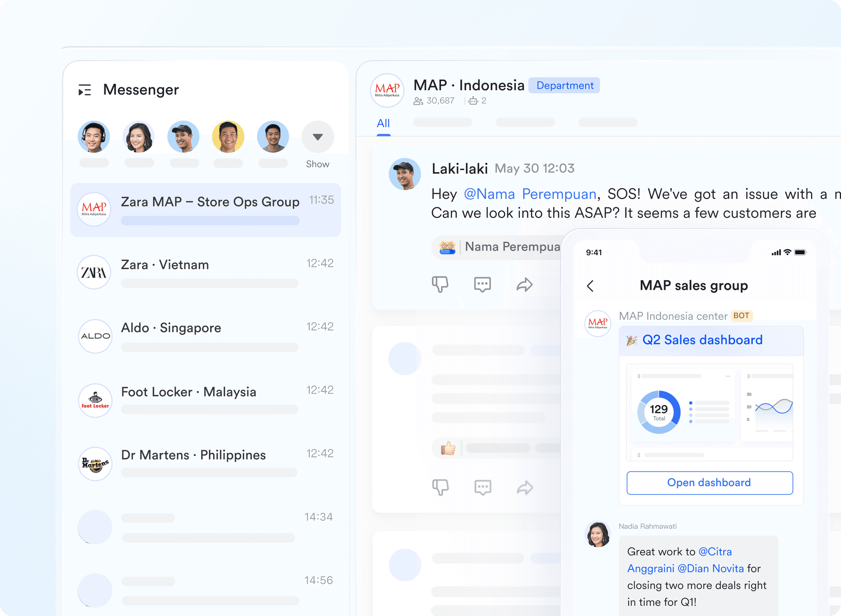
Task: Click the bot count icon in header
Action: 473,101
